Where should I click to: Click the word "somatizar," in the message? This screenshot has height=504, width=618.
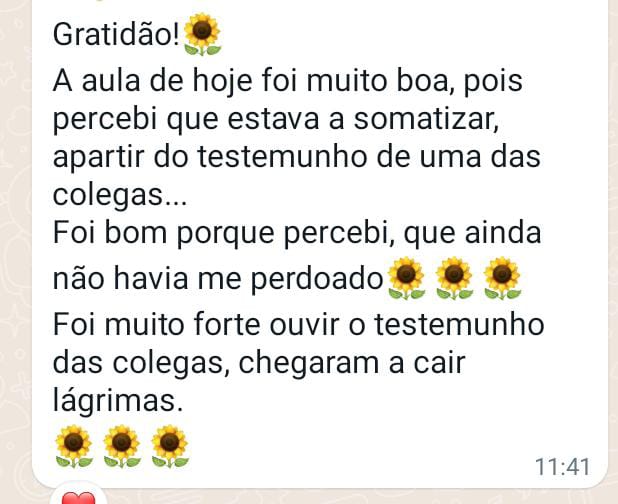tap(426, 119)
